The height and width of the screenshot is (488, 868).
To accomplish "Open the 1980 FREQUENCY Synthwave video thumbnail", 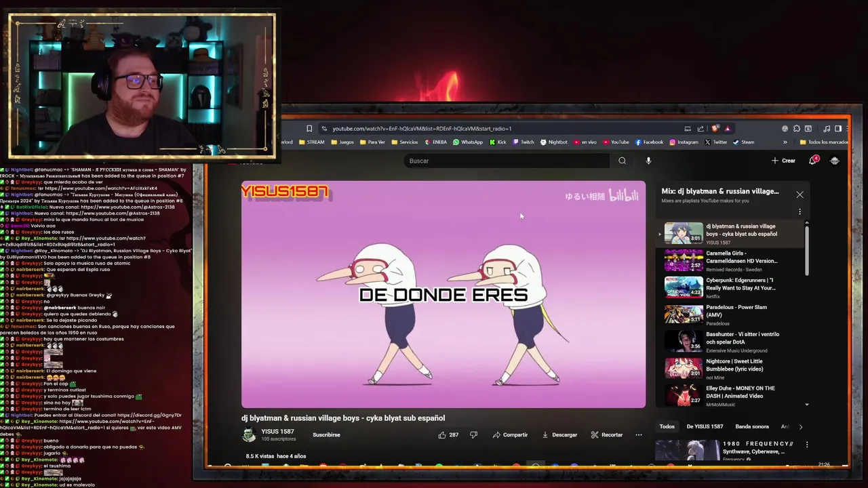I will pos(687,450).
